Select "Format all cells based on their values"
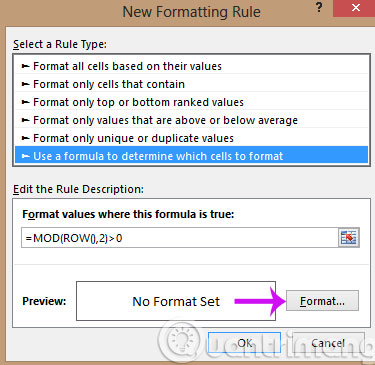 point(192,66)
